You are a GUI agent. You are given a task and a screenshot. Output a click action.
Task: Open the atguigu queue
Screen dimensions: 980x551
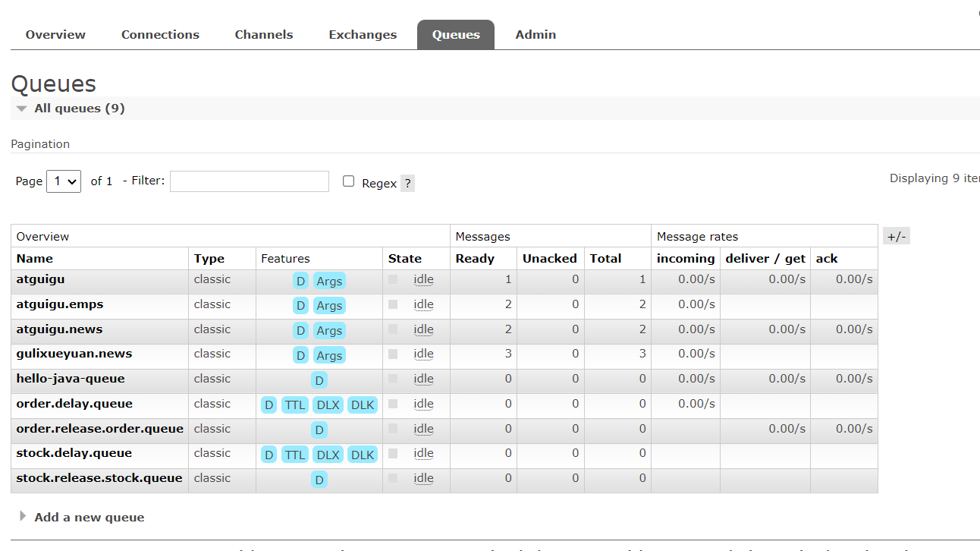[x=41, y=279]
